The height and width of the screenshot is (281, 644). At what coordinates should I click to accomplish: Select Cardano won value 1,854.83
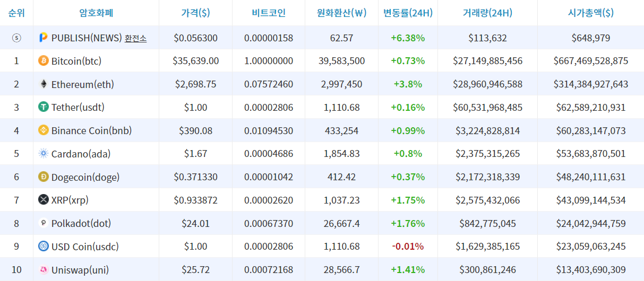pos(342,154)
